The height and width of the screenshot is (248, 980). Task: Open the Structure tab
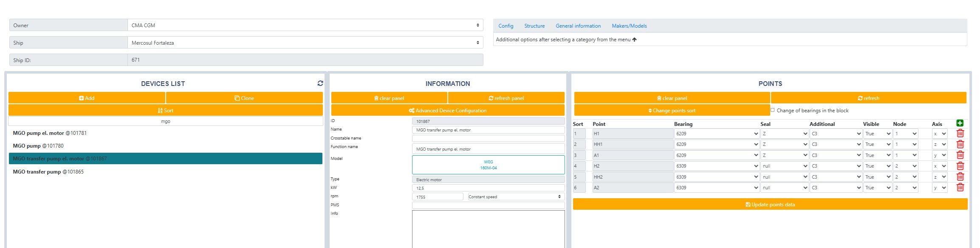(534, 26)
